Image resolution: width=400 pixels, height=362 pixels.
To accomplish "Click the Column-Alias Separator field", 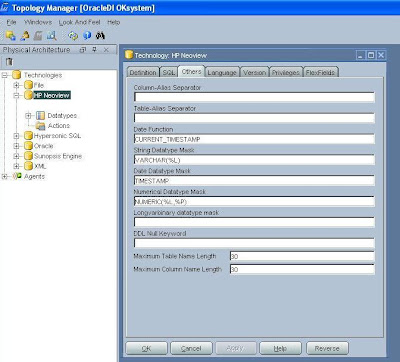I will (x=254, y=97).
